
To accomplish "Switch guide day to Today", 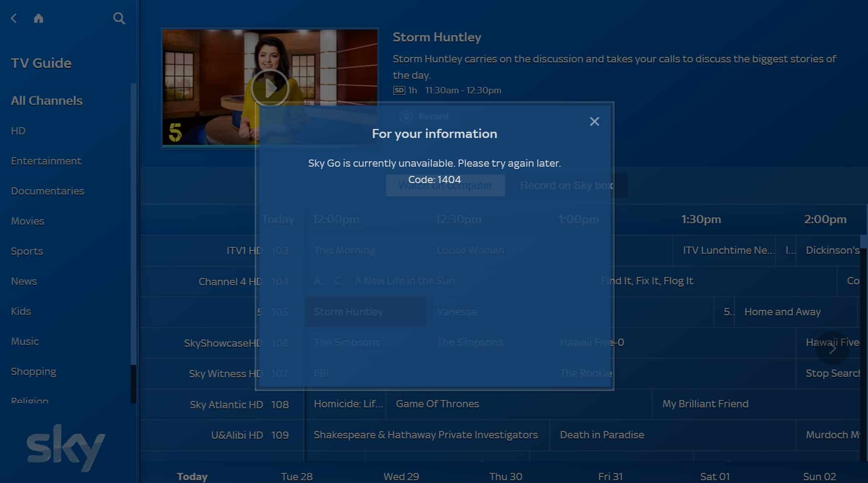I will coord(192,477).
